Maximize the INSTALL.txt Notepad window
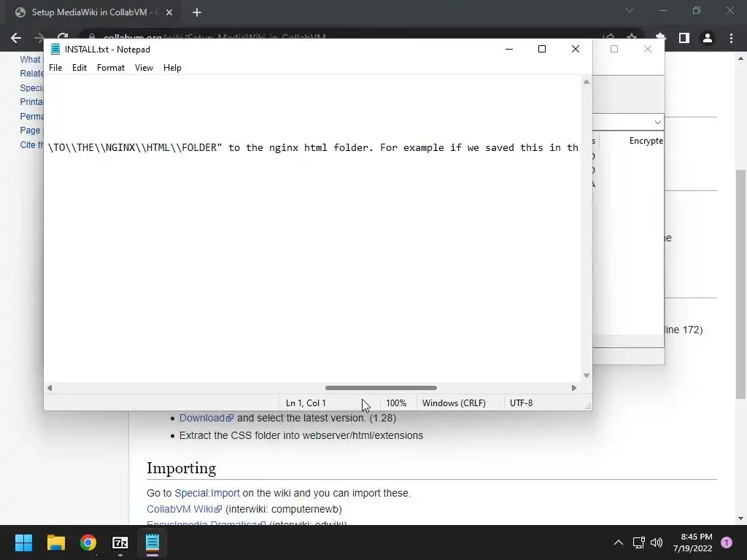This screenshot has height=560, width=747. tap(542, 49)
